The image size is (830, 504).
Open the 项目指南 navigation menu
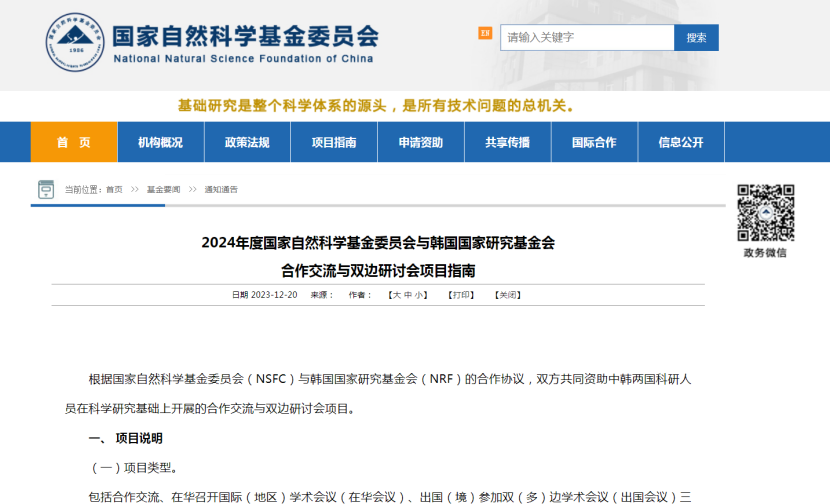pos(334,142)
